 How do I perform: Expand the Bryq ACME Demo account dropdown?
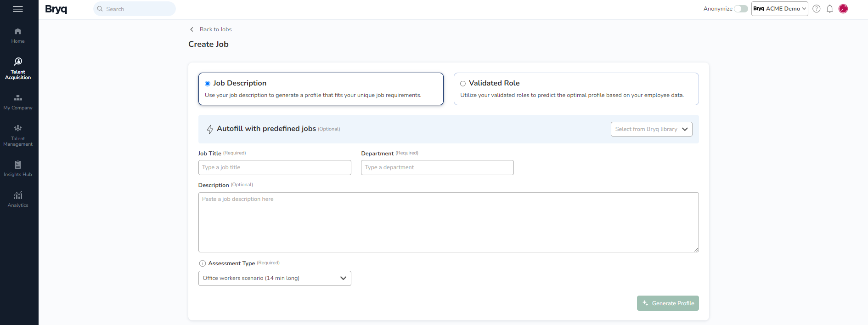pyautogui.click(x=779, y=9)
